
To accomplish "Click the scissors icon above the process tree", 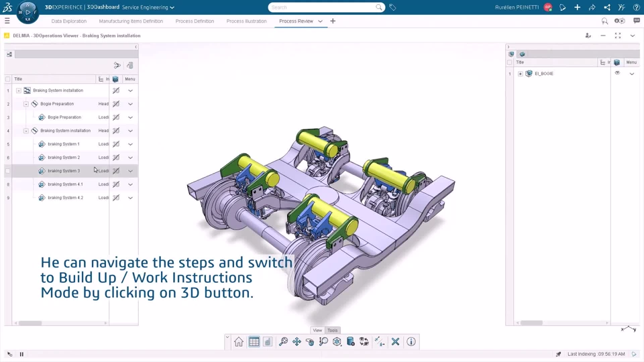I will click(117, 65).
